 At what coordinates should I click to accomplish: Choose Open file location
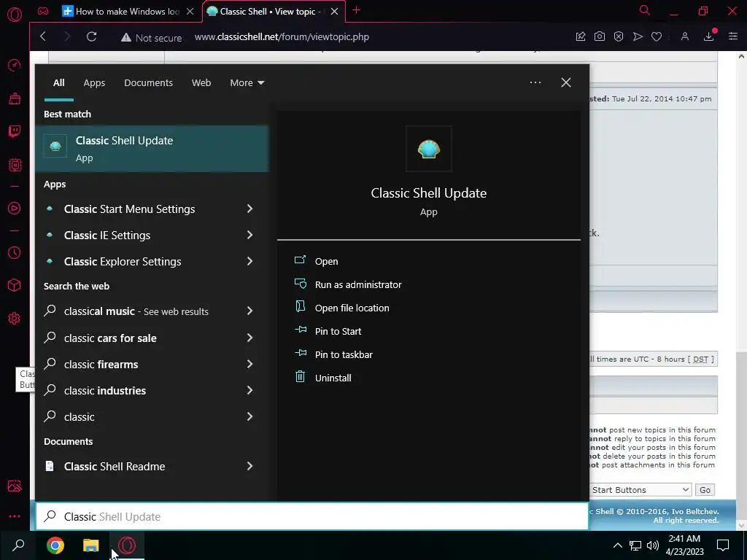[x=352, y=308]
